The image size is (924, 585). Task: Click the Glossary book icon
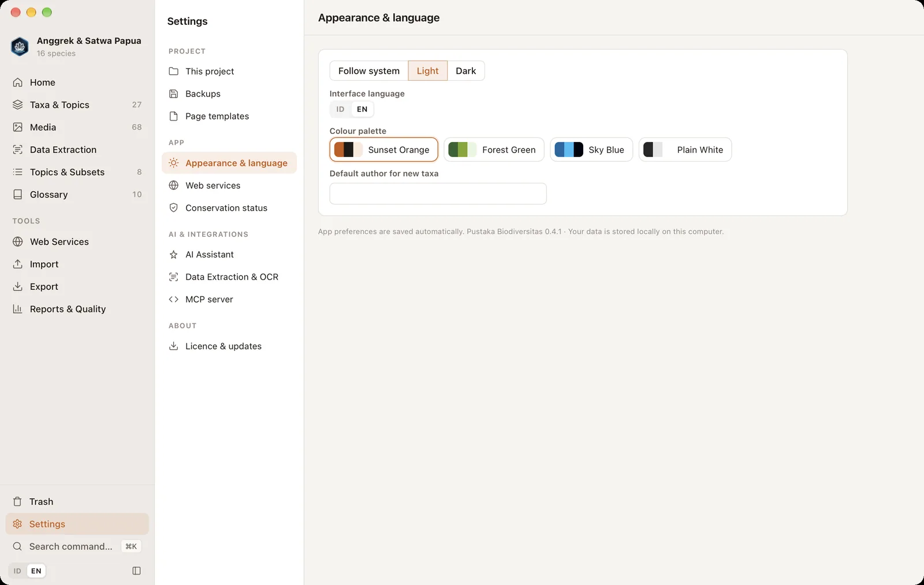click(18, 195)
